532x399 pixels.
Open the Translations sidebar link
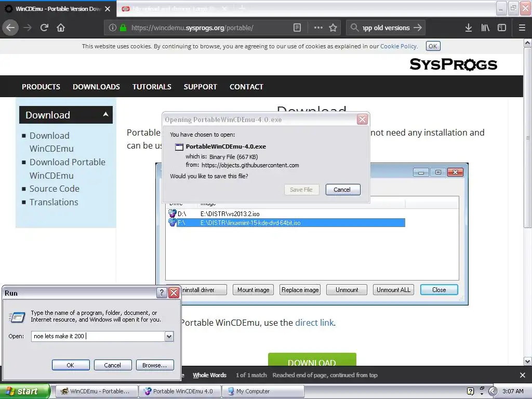coord(54,202)
